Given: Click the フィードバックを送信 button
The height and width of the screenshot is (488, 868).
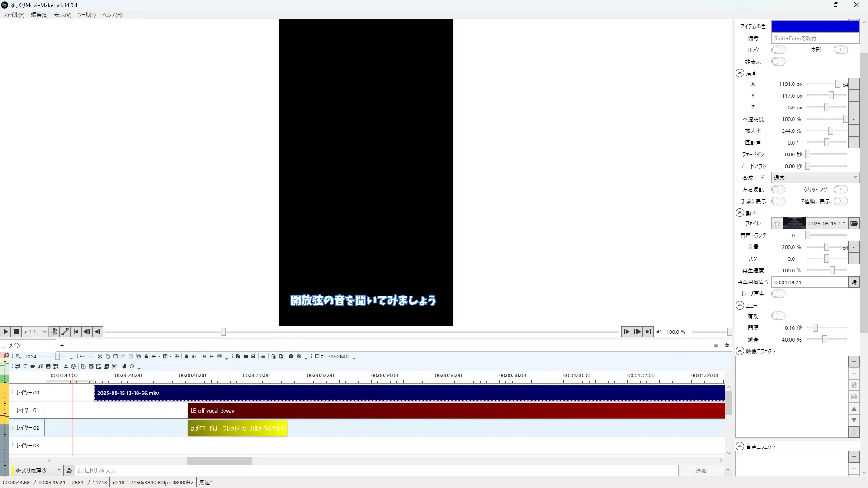Looking at the screenshot, I should coord(332,357).
